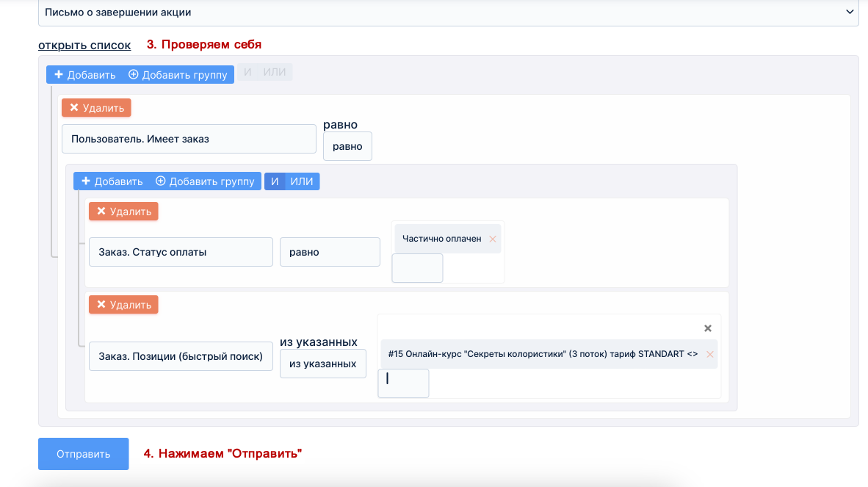This screenshot has width=868, height=487.
Task: Remove the 'Секреты колористики' course tag
Action: point(709,354)
